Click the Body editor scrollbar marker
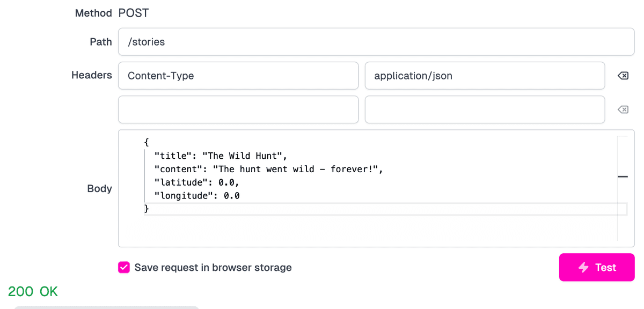Viewport: 644px width, 309px height. pyautogui.click(x=623, y=176)
